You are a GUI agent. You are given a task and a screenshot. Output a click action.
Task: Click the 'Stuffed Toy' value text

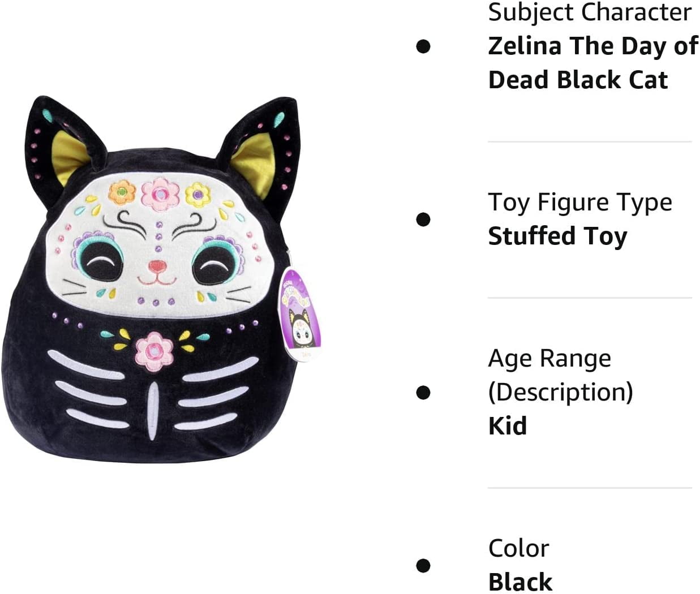pos(558,236)
